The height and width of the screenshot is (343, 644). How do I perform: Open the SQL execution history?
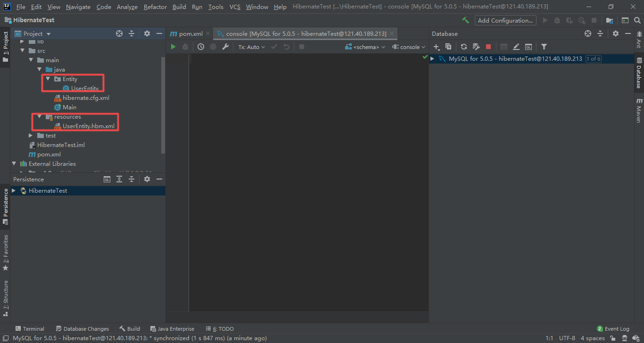click(x=201, y=47)
